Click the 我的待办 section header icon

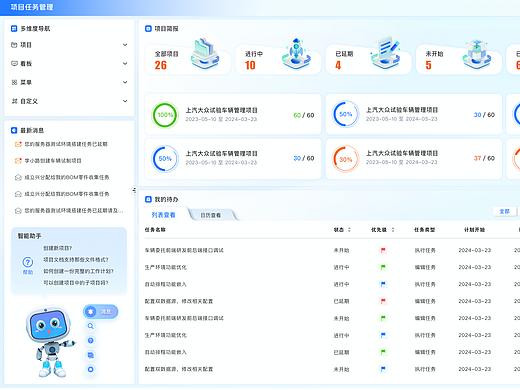pyautogui.click(x=148, y=199)
